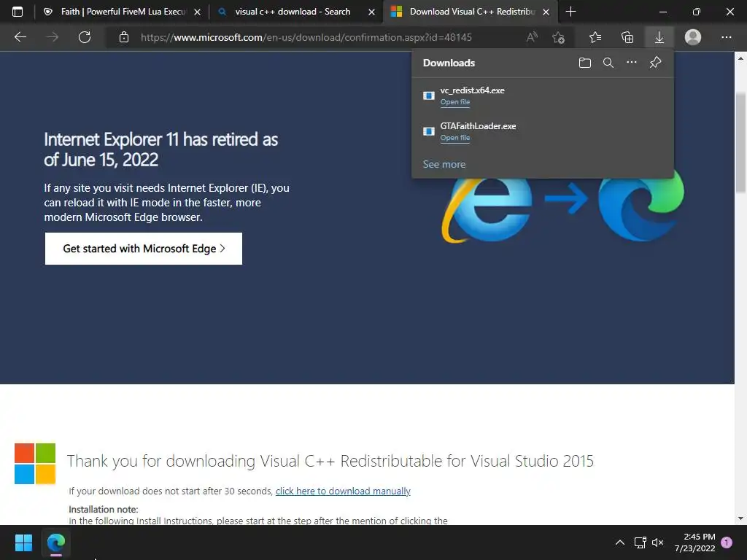View site information lock icon
The image size is (747, 560).
click(124, 37)
